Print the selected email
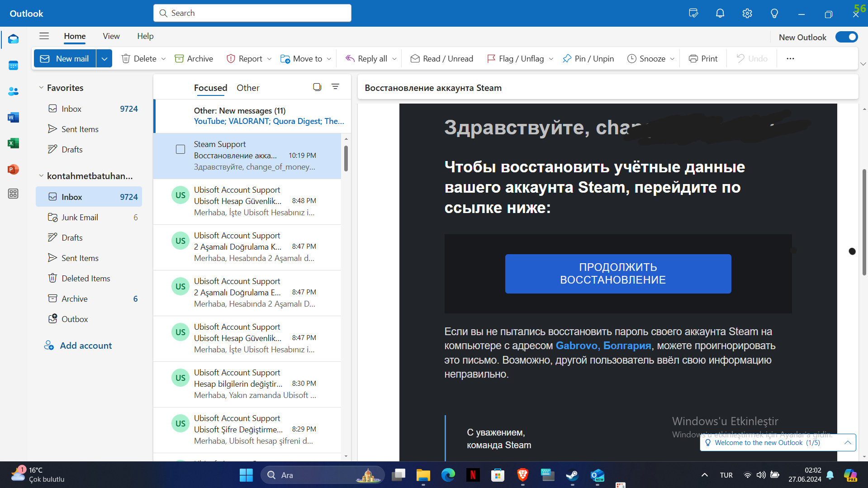The height and width of the screenshot is (488, 868). [703, 58]
